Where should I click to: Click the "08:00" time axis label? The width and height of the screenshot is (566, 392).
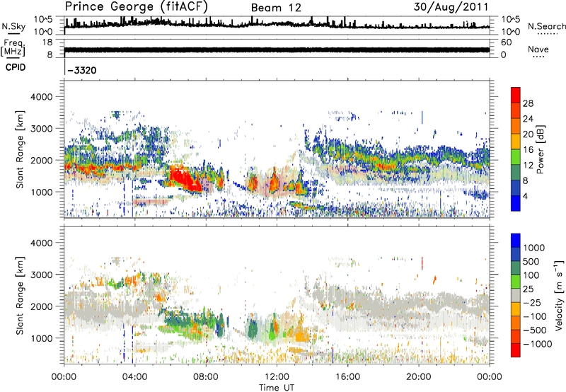click(206, 377)
